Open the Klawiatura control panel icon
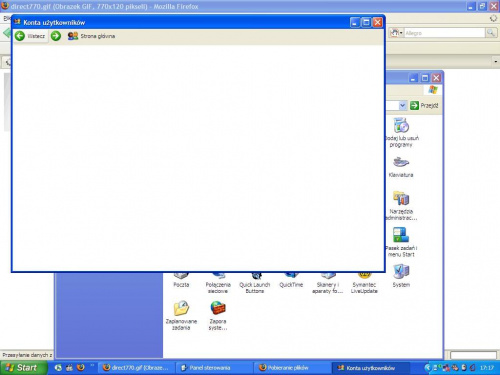The height and width of the screenshot is (375, 500). tap(401, 167)
